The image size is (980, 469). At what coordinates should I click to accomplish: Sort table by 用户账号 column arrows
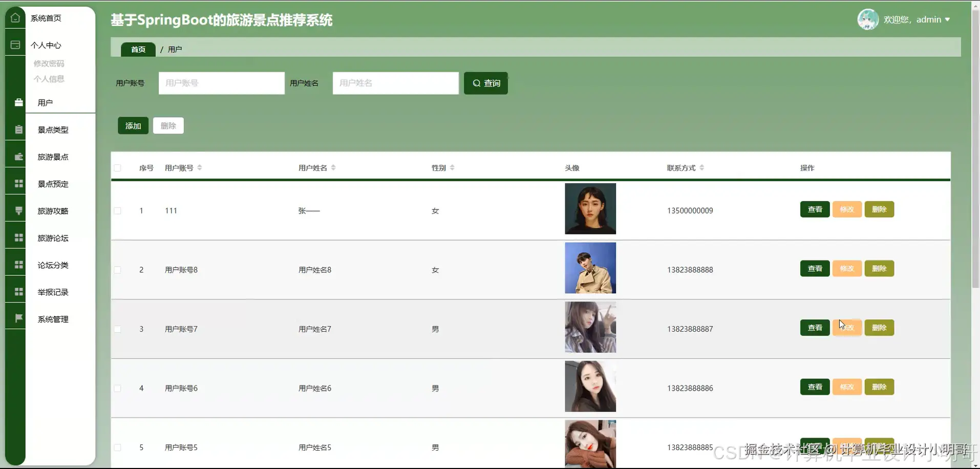click(x=200, y=167)
